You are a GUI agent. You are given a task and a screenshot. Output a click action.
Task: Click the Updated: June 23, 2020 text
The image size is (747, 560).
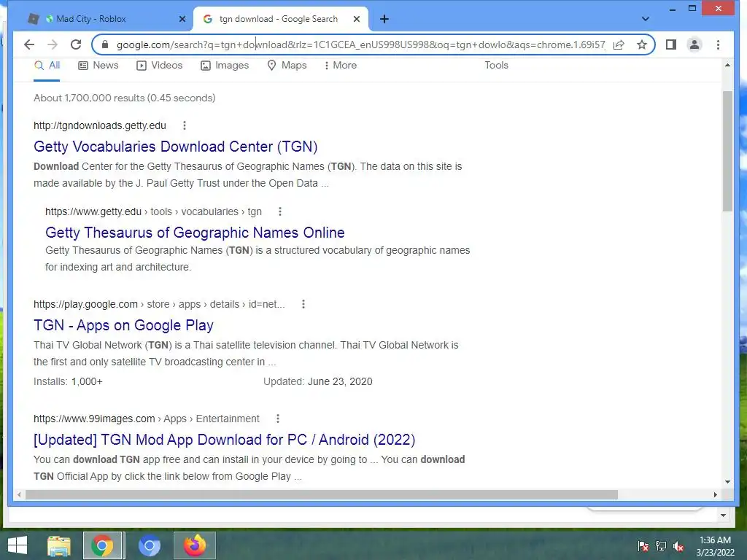point(318,382)
